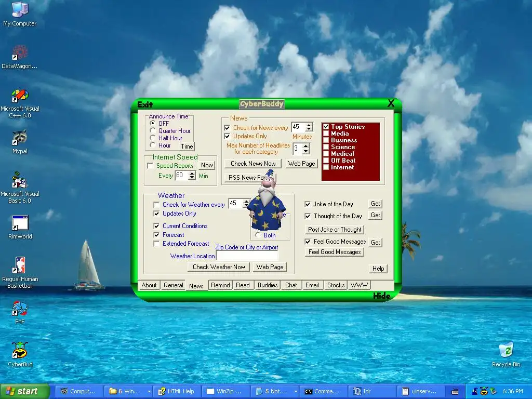
Task: Select the Quarter Hour radio button
Action: point(152,130)
